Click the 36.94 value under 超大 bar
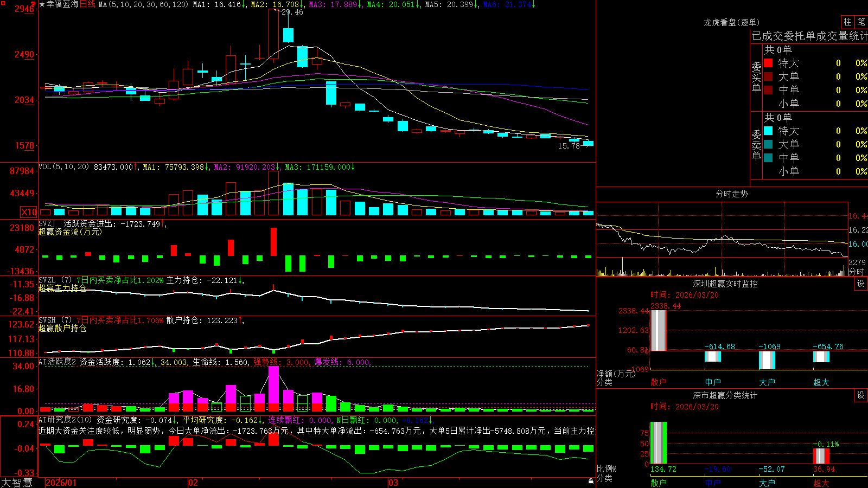This screenshot has height=488, width=868. point(824,469)
